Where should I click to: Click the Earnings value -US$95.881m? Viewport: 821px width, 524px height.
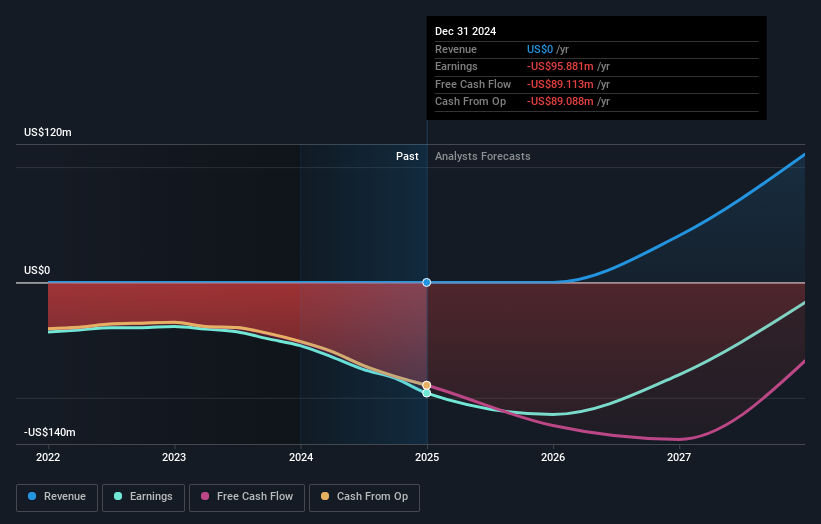tap(560, 66)
